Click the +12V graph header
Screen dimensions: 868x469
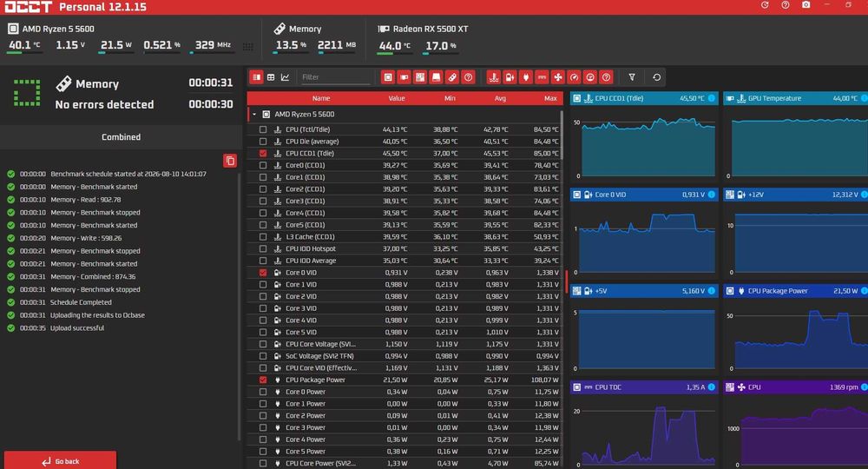click(x=795, y=195)
